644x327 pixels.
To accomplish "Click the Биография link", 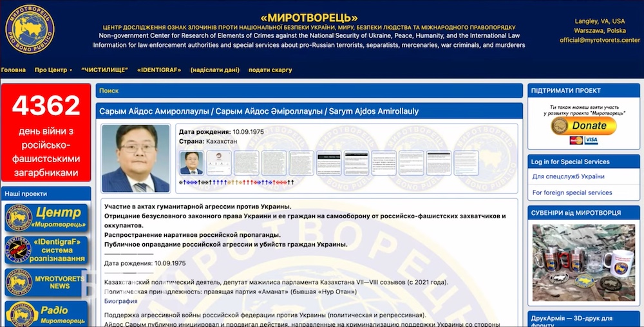I will point(121,301).
